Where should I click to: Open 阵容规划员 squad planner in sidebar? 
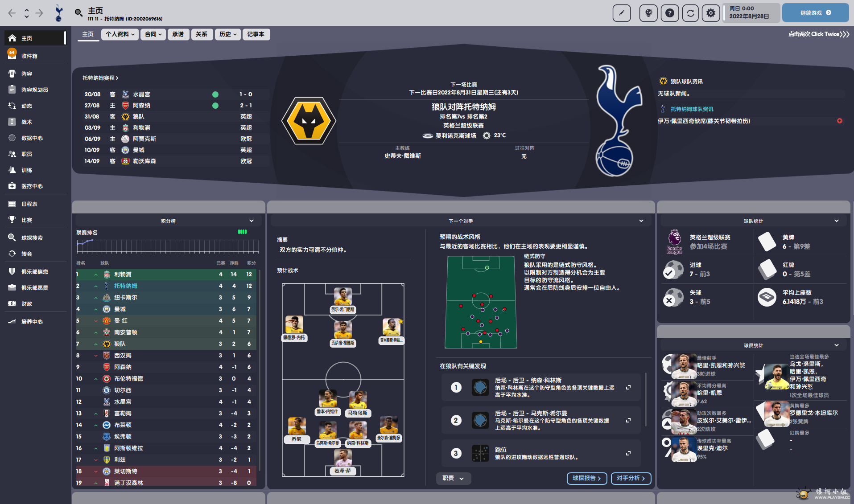coord(36,90)
